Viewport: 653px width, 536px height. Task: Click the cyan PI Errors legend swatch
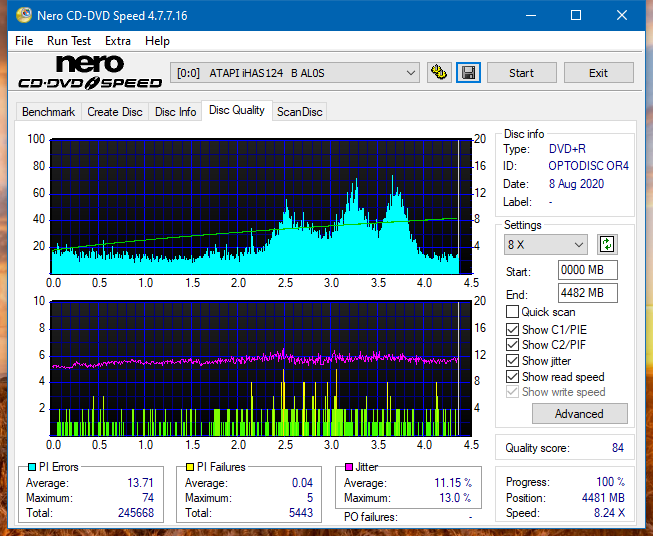(32, 467)
